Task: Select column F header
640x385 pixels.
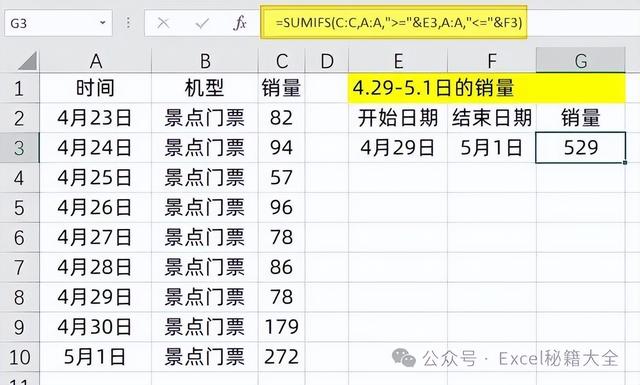Action: tap(492, 61)
